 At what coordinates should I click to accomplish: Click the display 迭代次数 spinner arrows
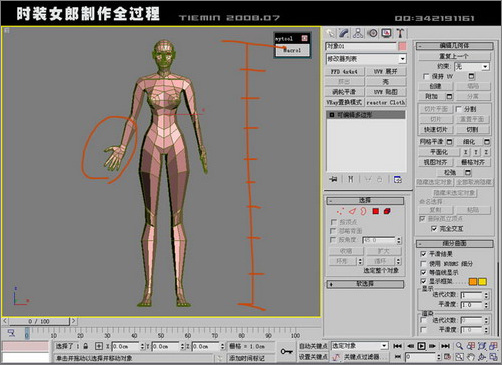tap(486, 295)
